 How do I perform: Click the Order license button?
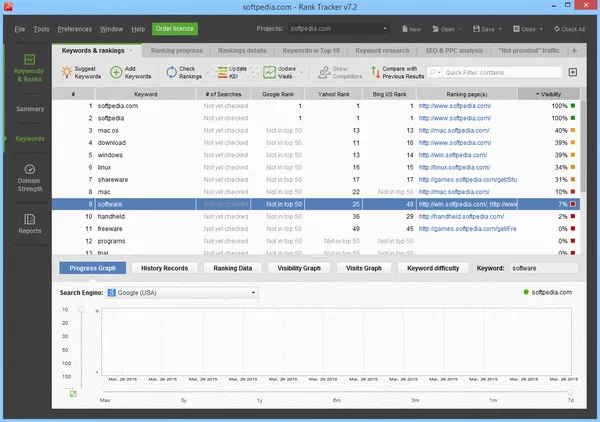pos(174,29)
